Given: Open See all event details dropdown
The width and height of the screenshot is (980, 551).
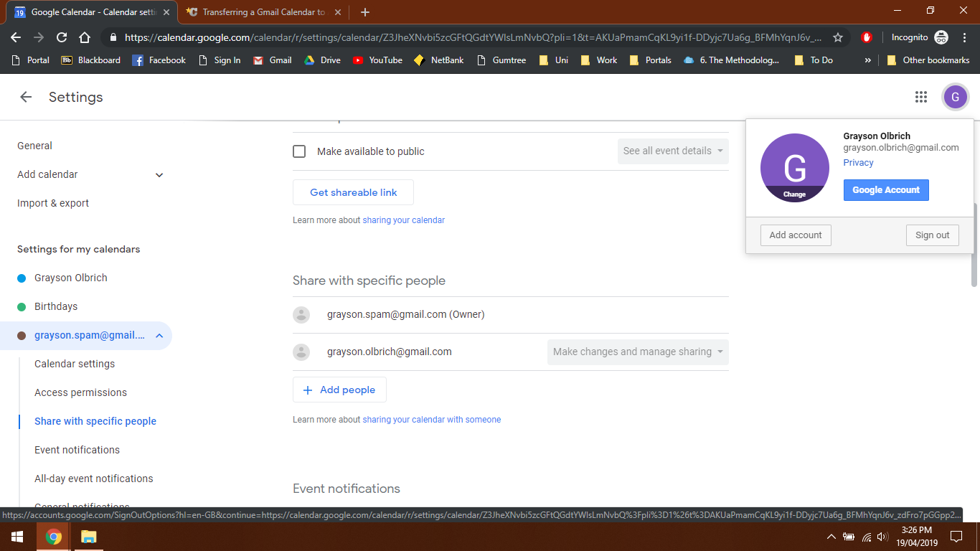Looking at the screenshot, I should (673, 151).
